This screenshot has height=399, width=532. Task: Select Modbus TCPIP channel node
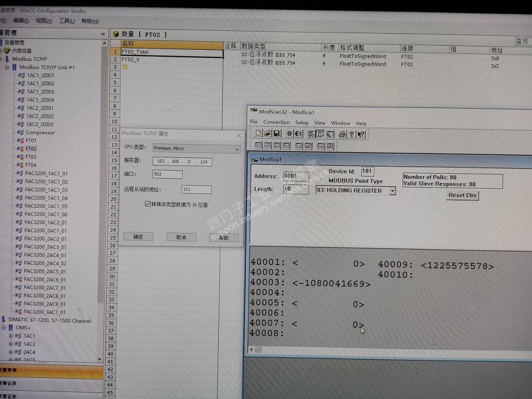pyautogui.click(x=29, y=59)
